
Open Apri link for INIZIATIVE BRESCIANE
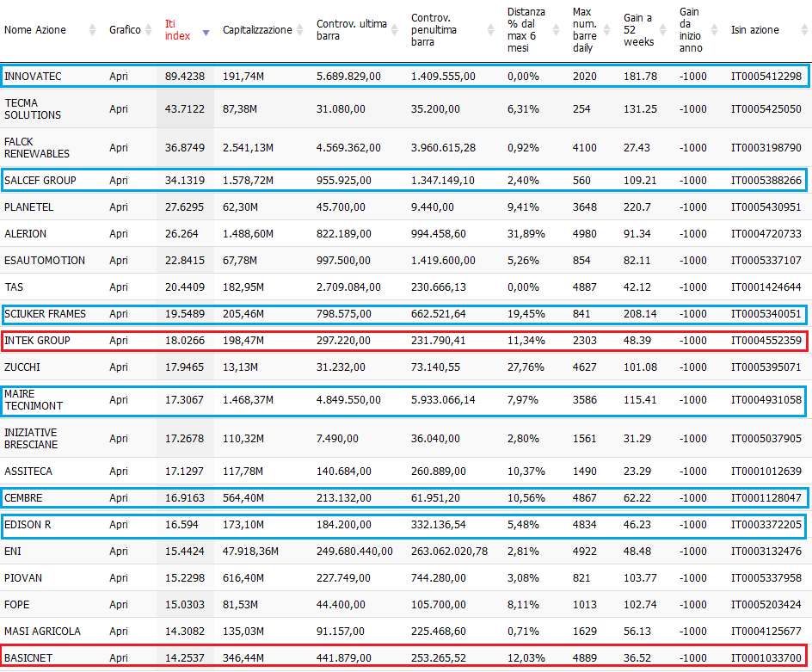point(119,439)
